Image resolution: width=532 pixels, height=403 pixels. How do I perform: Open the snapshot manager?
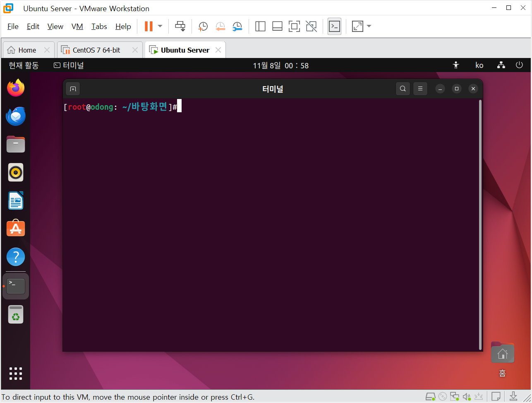coord(237,27)
